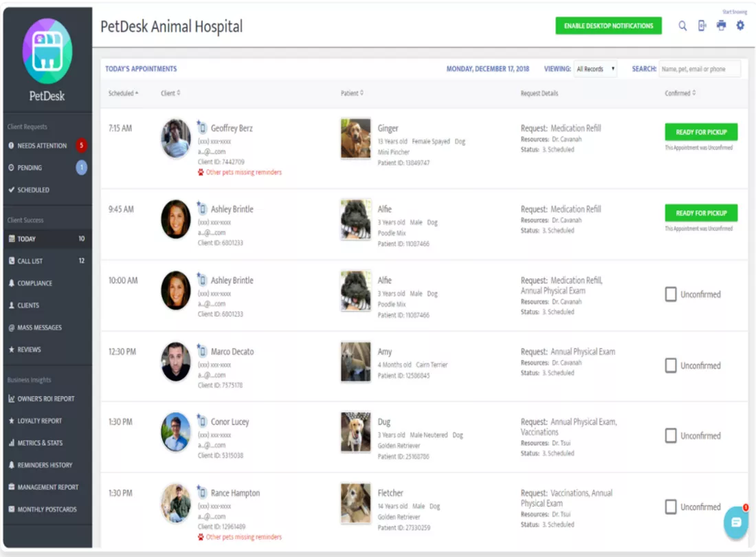Click the phone icon beside Conor Lucey
756x557 pixels.
pos(202,421)
